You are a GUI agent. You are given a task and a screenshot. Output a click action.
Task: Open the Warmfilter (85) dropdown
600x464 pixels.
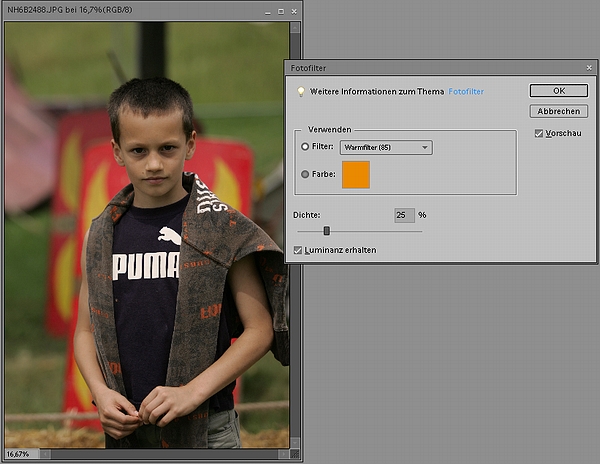click(386, 147)
